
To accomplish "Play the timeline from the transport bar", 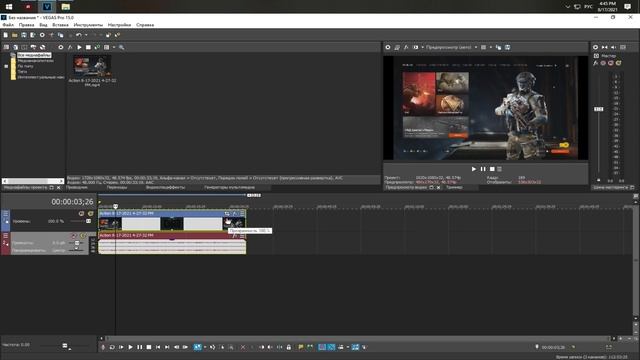I will (130, 347).
